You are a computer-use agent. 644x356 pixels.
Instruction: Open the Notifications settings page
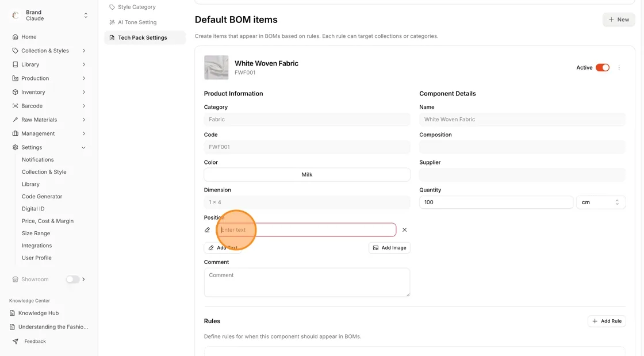(x=38, y=159)
